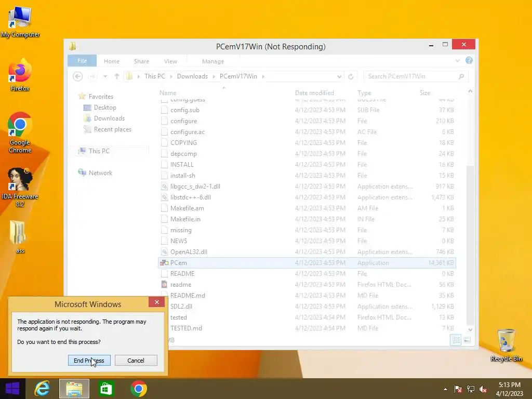The image size is (532, 399).
Task: Select the INSTALL file
Action: [x=307, y=164]
